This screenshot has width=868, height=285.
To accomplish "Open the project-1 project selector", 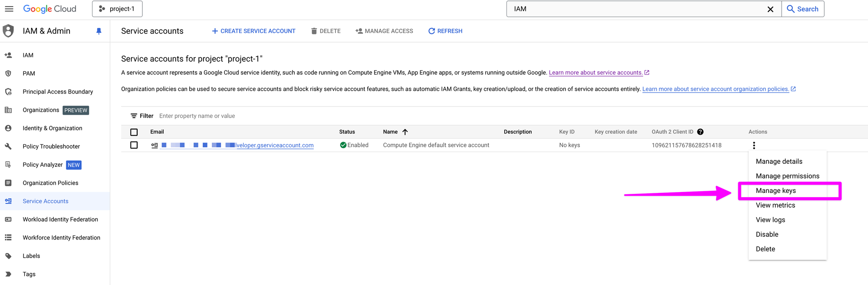I will pos(117,9).
